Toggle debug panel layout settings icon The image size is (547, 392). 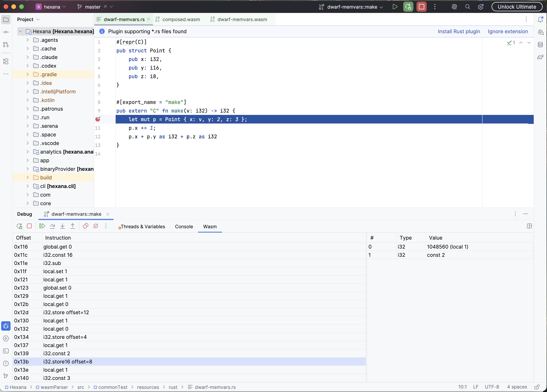(529, 226)
